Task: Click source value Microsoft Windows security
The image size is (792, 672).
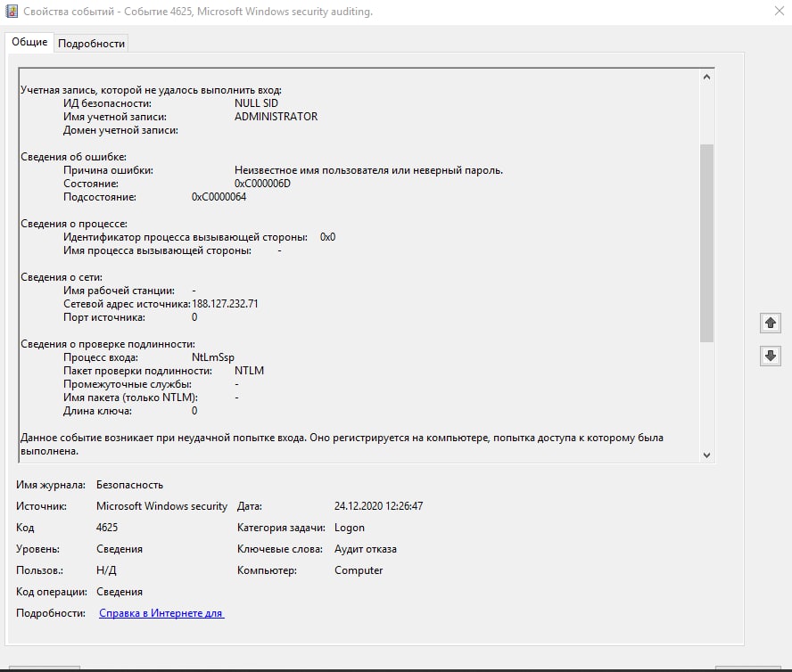Action: (161, 506)
